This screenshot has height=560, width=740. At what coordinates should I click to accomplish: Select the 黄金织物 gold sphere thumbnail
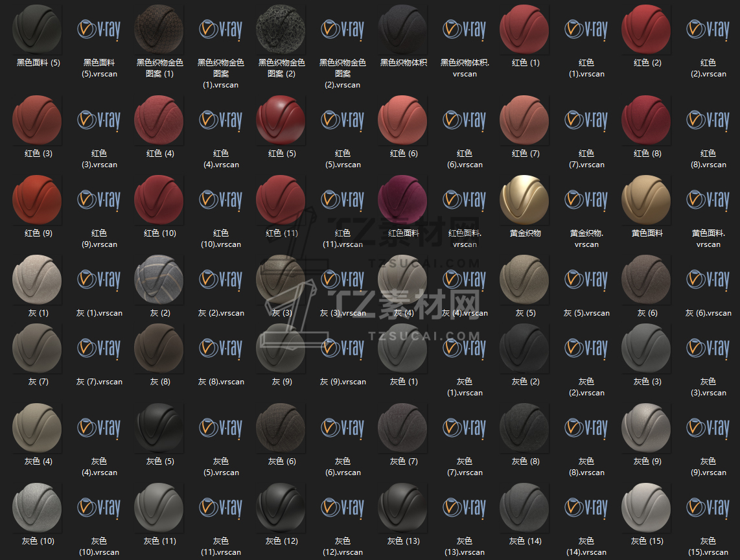click(524, 200)
